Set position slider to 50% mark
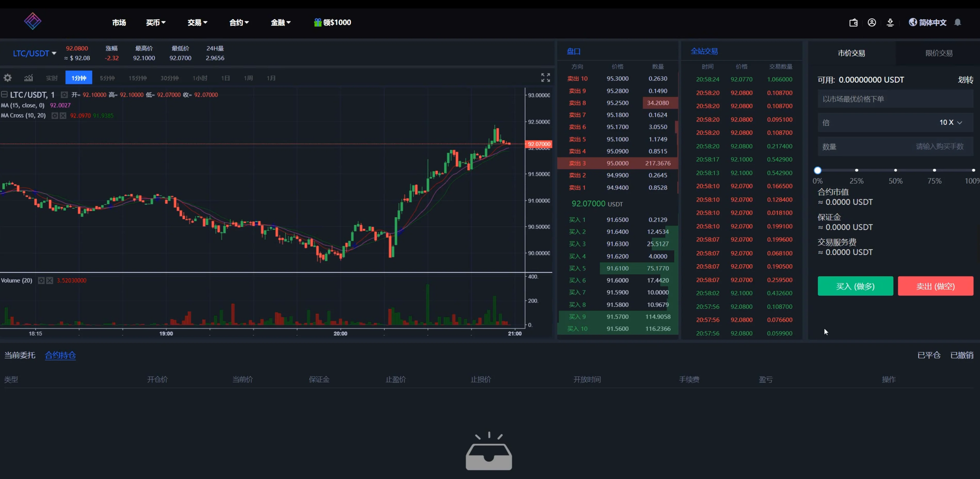The height and width of the screenshot is (479, 980). click(895, 170)
